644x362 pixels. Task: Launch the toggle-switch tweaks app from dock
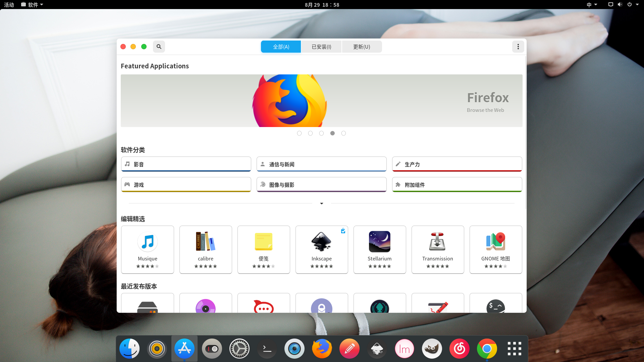(212, 349)
